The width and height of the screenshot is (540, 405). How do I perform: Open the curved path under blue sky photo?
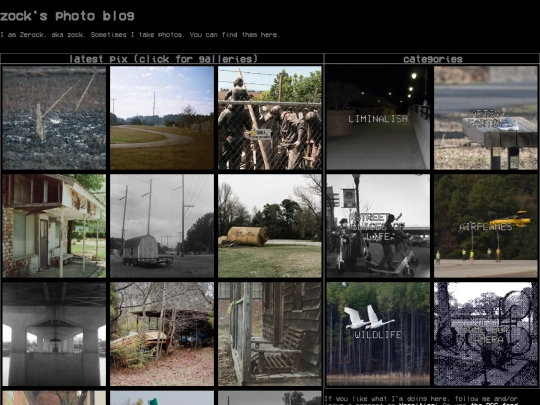pos(162,118)
